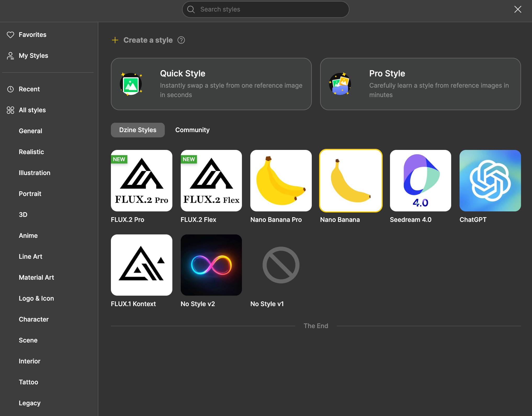Pick the Nano Banana Pro style
The image size is (532, 416).
click(281, 181)
